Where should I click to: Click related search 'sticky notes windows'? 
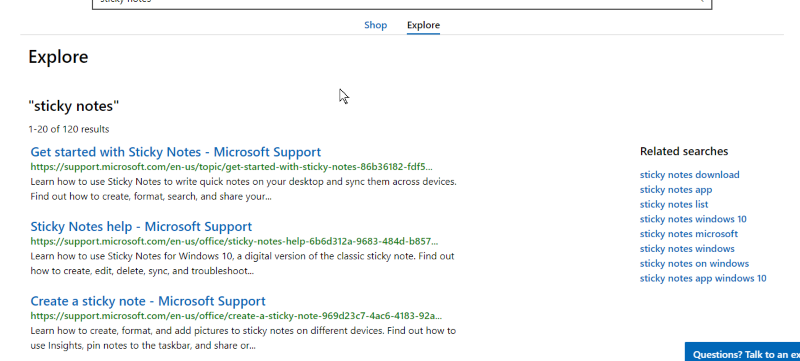point(687,249)
